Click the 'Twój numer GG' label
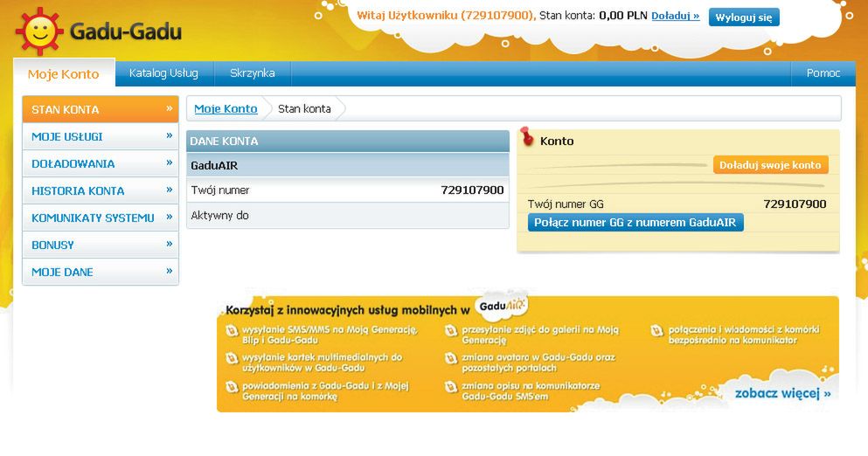 point(566,204)
